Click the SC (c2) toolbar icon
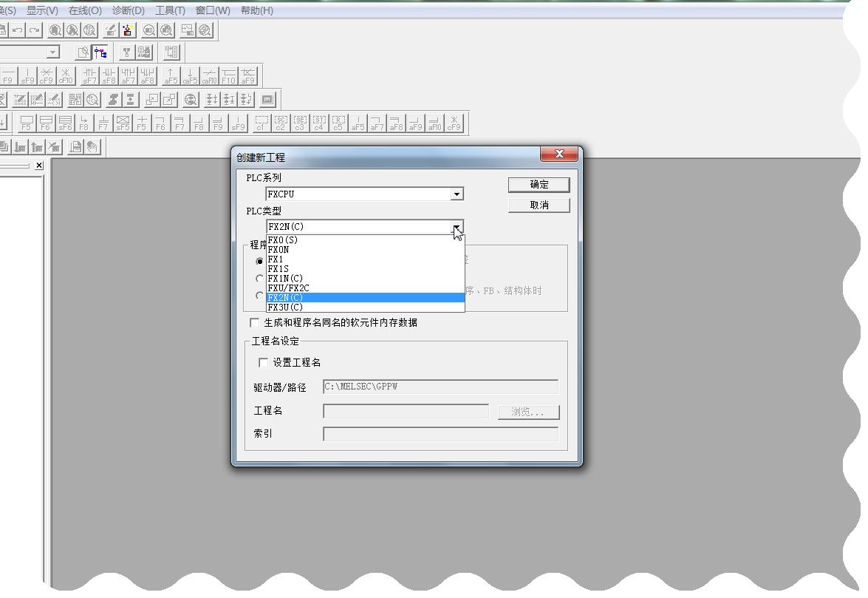The image size is (868, 598). click(281, 123)
